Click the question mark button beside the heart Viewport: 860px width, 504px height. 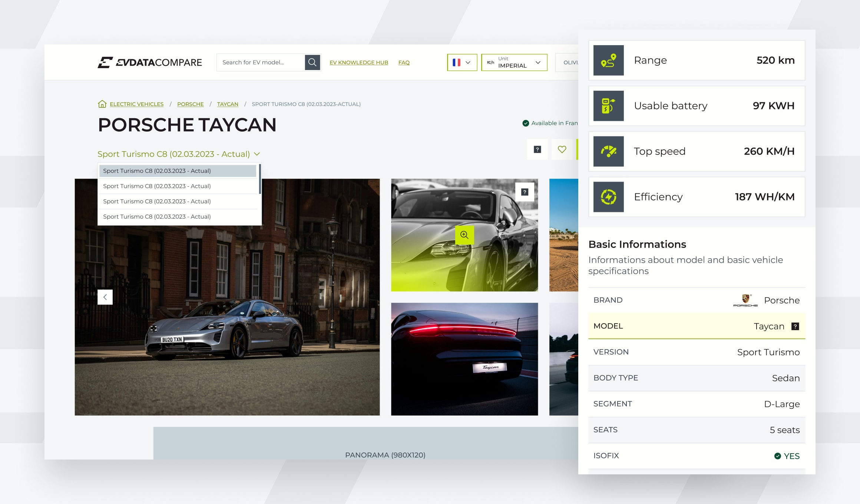click(x=537, y=149)
